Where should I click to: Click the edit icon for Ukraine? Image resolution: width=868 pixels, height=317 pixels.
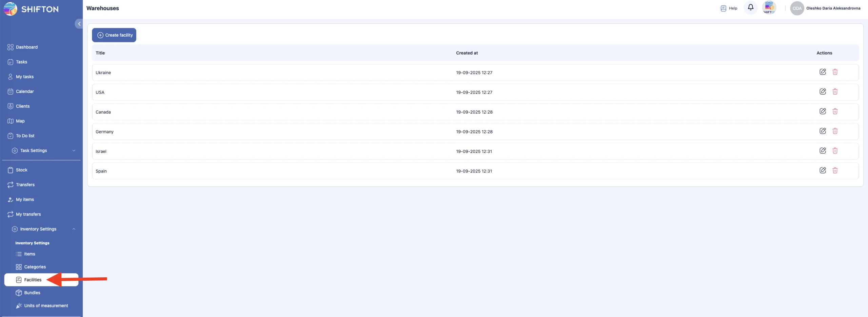tap(823, 72)
